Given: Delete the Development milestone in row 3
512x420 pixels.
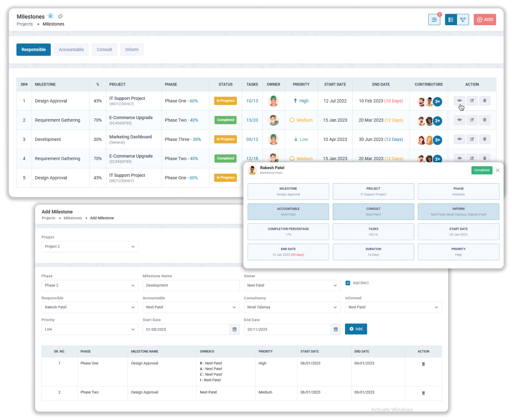Looking at the screenshot, I should point(484,139).
